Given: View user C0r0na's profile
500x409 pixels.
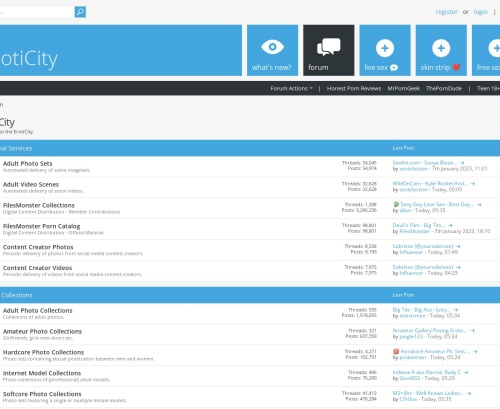Looking at the screenshot, I should (x=408, y=399).
